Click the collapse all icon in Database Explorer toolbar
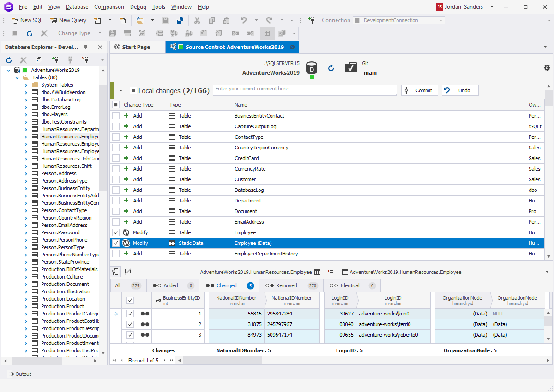The width and height of the screenshot is (554, 392). 38,60
